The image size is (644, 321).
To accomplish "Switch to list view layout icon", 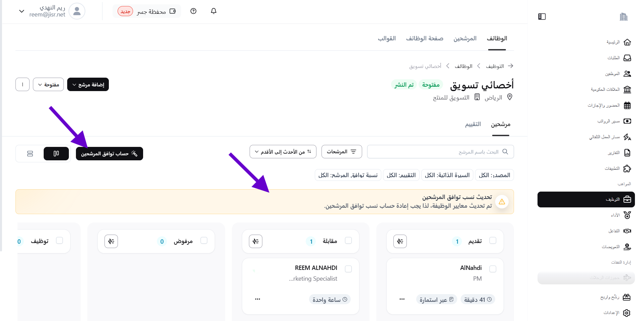I will pyautogui.click(x=30, y=154).
